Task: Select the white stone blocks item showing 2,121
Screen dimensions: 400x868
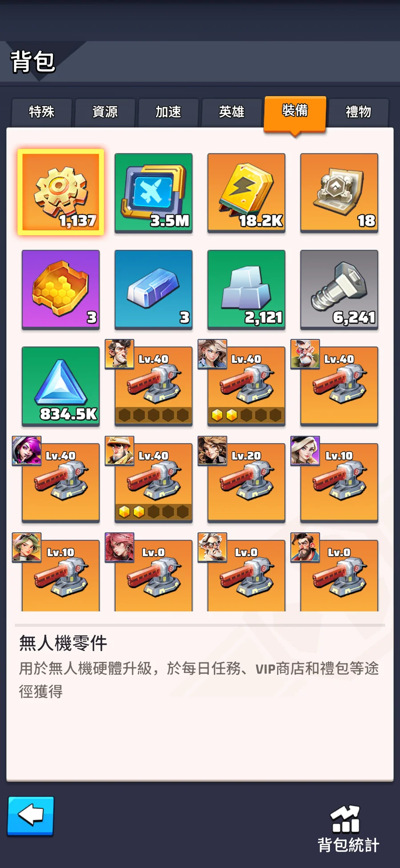Action: pyautogui.click(x=246, y=289)
